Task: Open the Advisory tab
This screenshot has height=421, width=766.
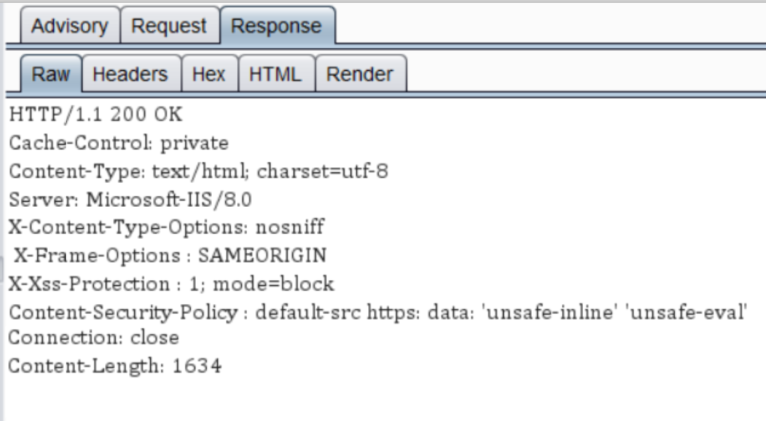Action: click(69, 26)
